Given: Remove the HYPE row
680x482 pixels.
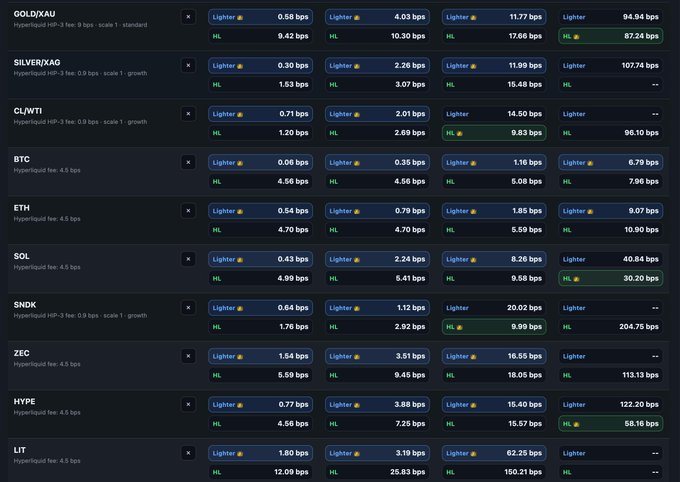Looking at the screenshot, I should [x=188, y=404].
